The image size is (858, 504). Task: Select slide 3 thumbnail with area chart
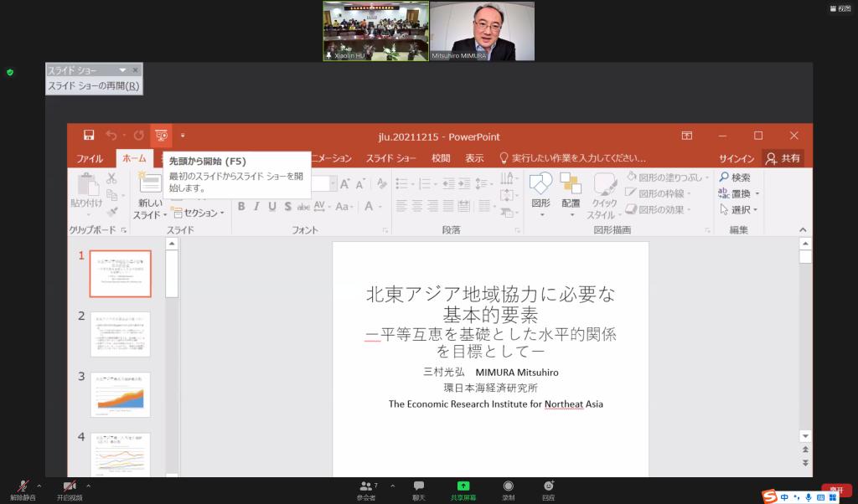tap(120, 394)
